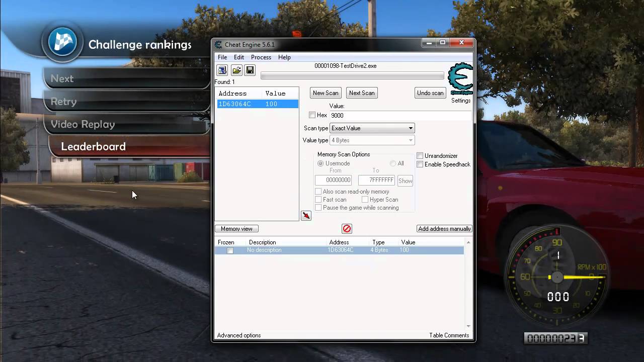
Task: Click the red no-entry clear list icon
Action: point(347,229)
